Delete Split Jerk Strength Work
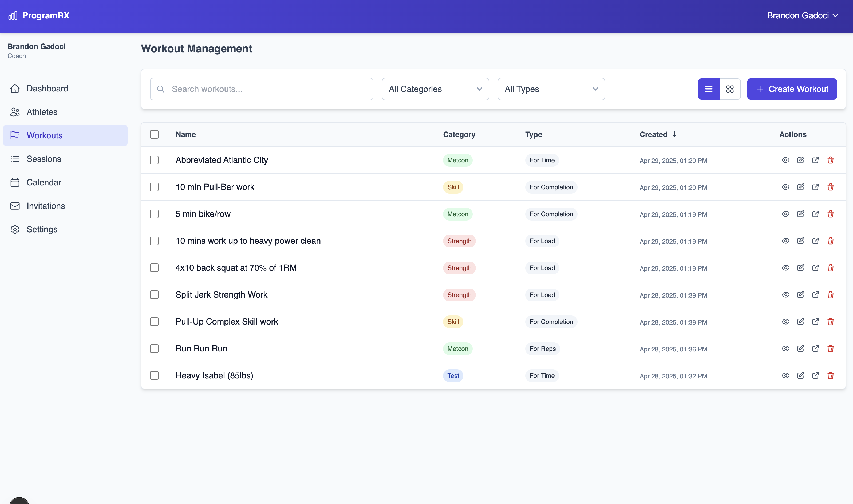 830,295
